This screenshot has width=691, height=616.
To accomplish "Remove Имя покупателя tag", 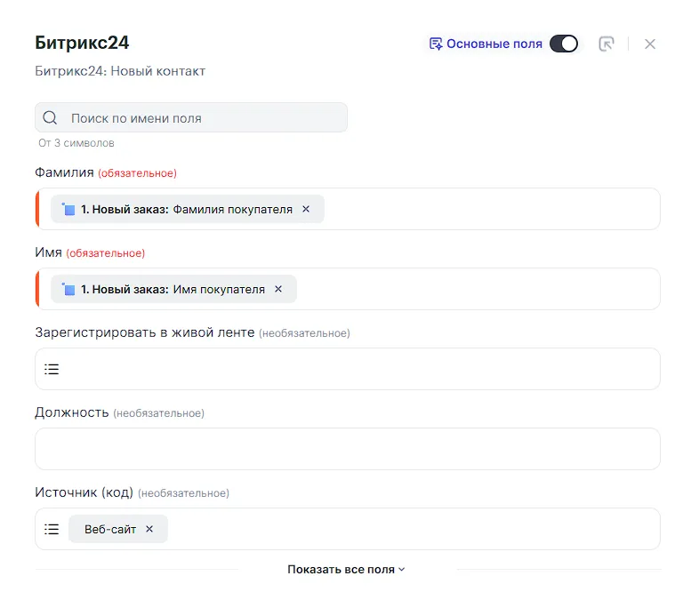I will point(278,289).
